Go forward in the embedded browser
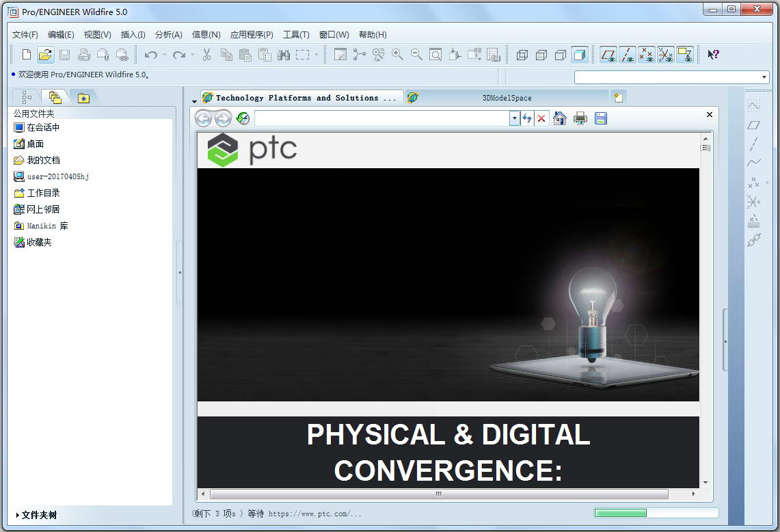 point(223,118)
